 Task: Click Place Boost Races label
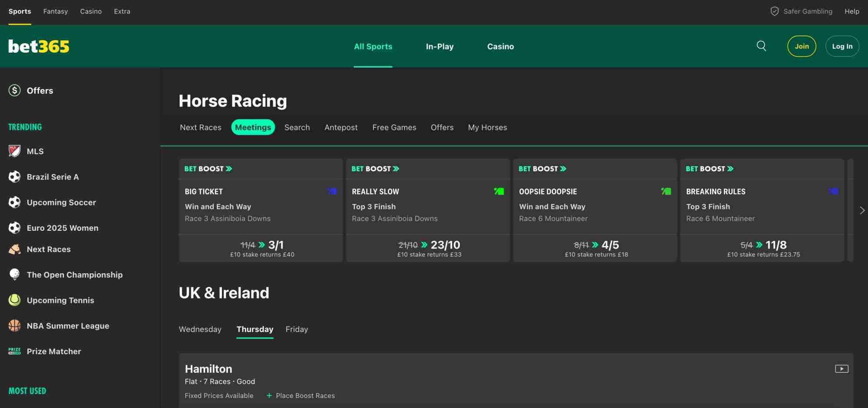305,396
